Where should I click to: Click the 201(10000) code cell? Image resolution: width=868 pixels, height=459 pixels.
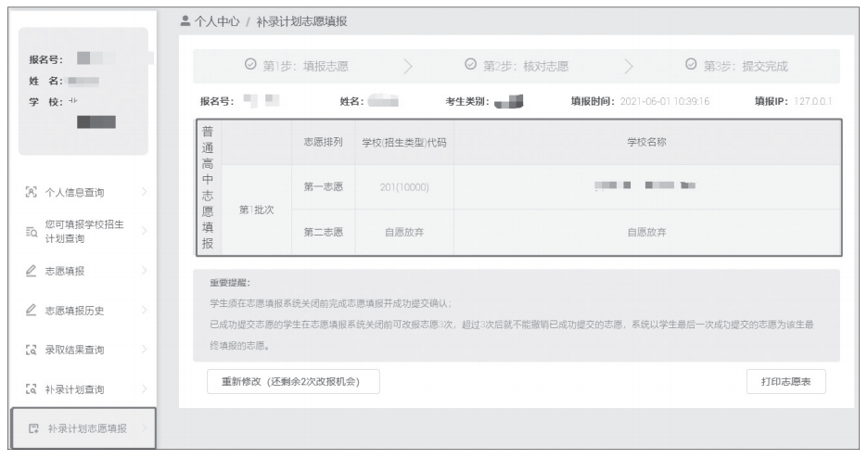404,187
